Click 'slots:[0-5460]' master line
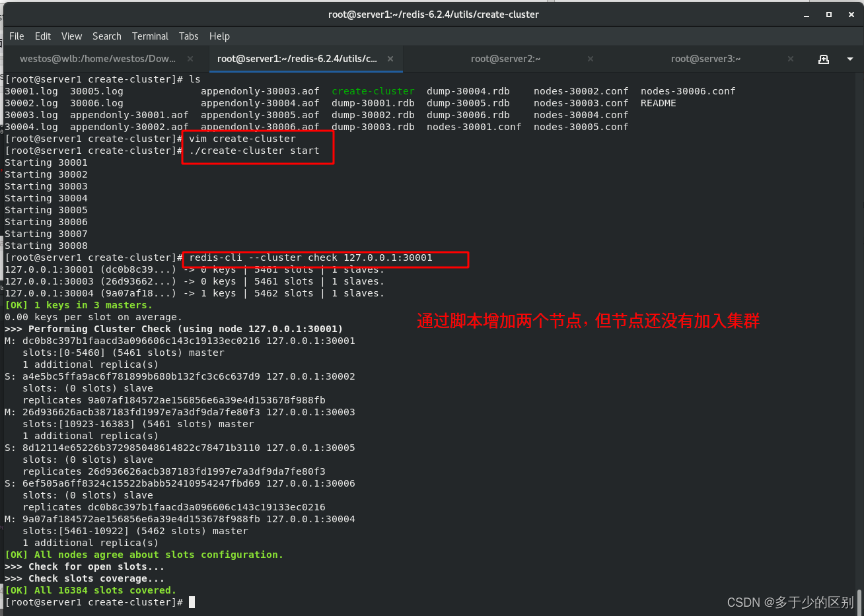The height and width of the screenshot is (616, 864). pos(124,353)
